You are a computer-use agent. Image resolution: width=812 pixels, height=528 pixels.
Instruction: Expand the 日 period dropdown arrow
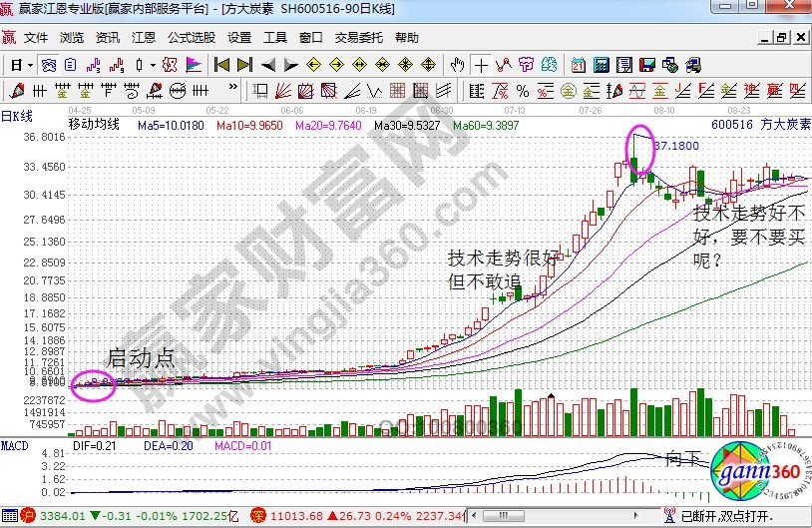[x=31, y=65]
